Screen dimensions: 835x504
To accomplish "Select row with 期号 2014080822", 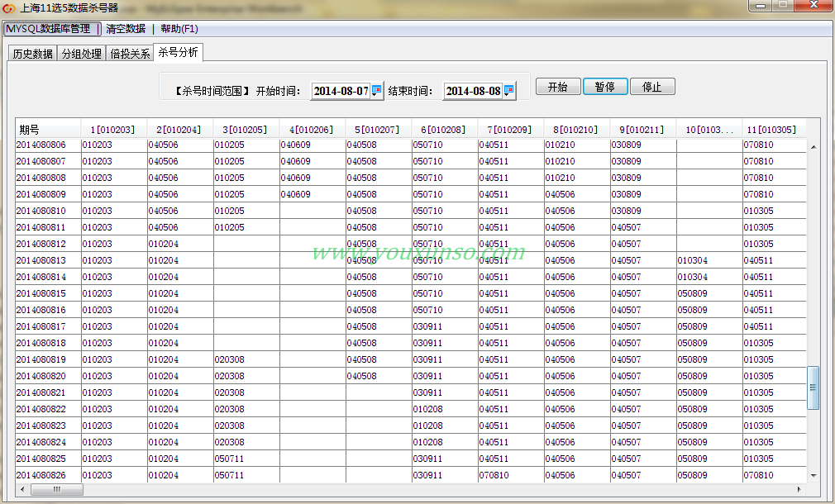I will 411,409.
